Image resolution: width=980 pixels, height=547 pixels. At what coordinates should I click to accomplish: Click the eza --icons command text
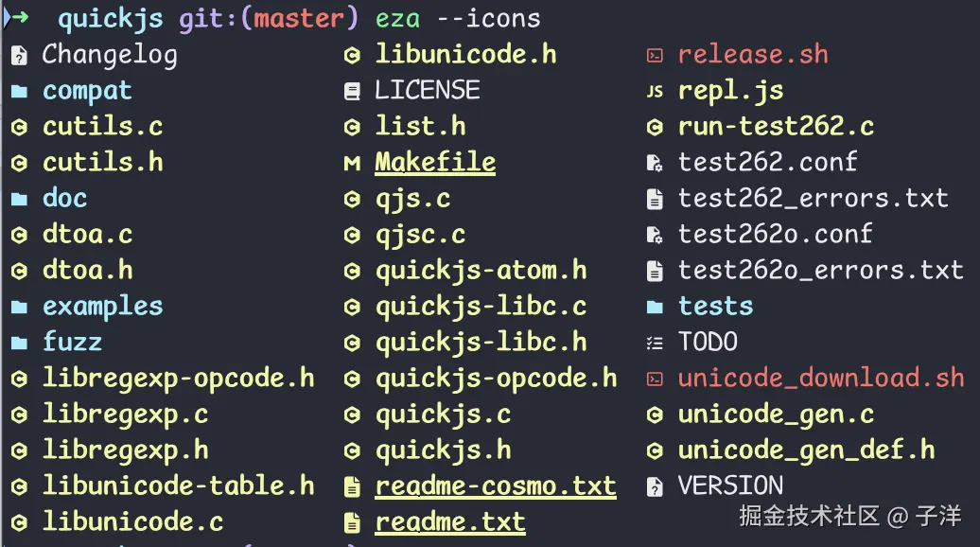point(458,18)
